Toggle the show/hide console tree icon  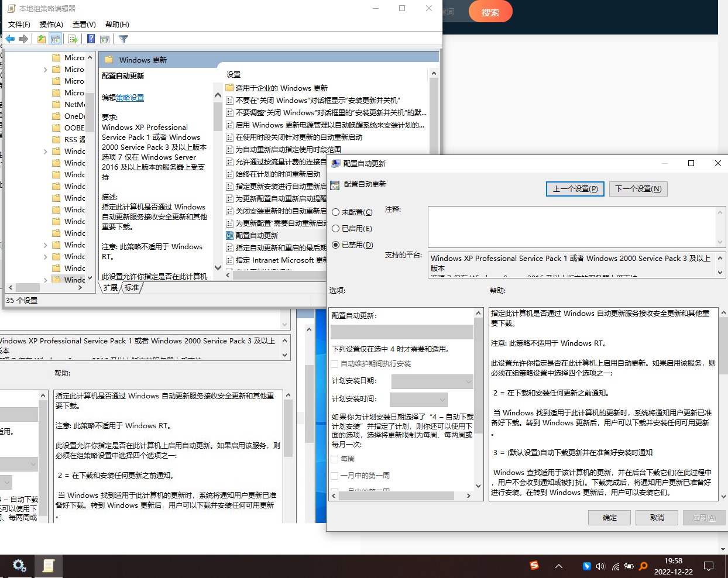coord(56,39)
